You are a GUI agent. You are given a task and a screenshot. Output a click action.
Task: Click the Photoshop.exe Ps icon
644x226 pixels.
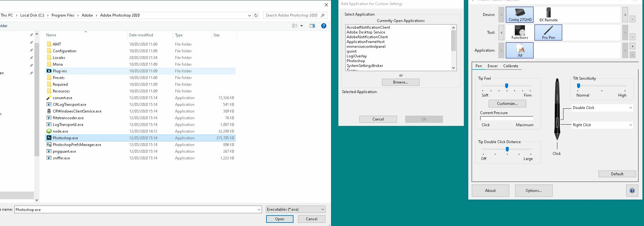pyautogui.click(x=49, y=138)
